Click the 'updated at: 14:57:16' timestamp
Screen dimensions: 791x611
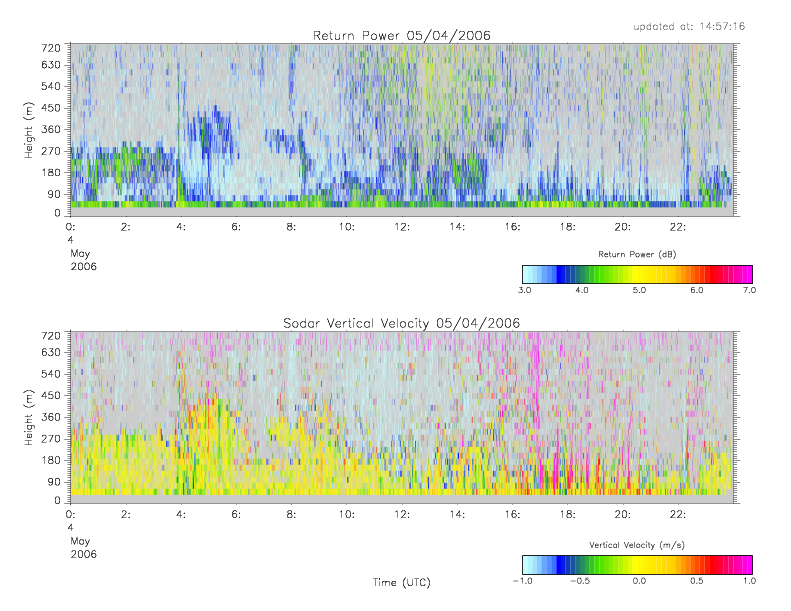pyautogui.click(x=689, y=26)
